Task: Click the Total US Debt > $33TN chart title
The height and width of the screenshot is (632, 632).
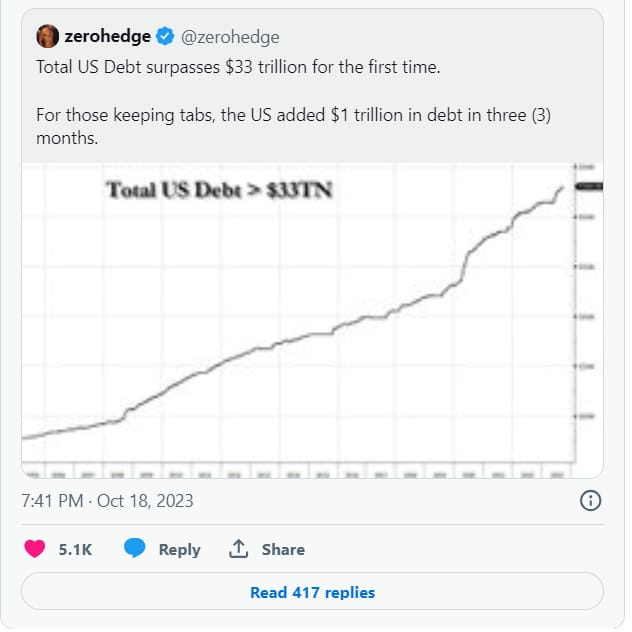Action: [219, 190]
